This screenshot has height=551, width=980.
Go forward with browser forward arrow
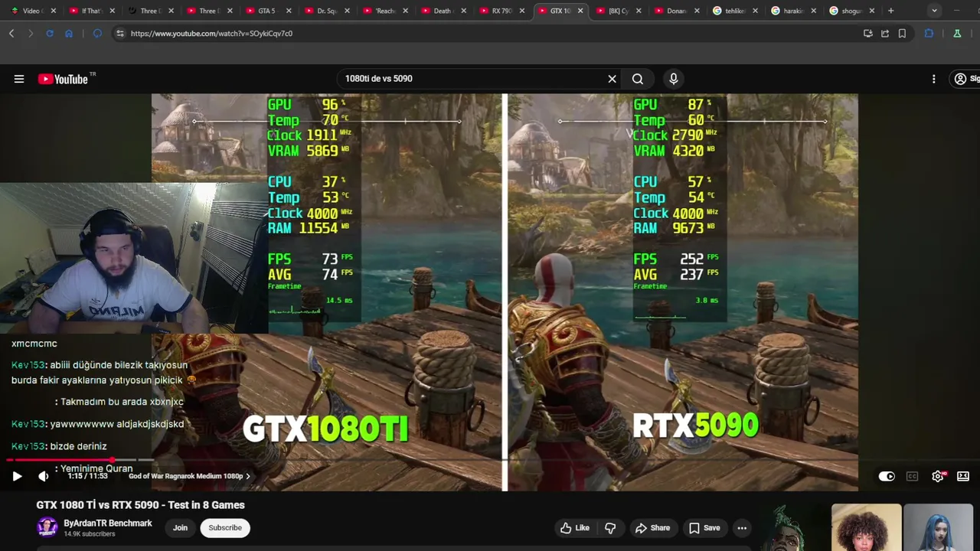pos(30,34)
